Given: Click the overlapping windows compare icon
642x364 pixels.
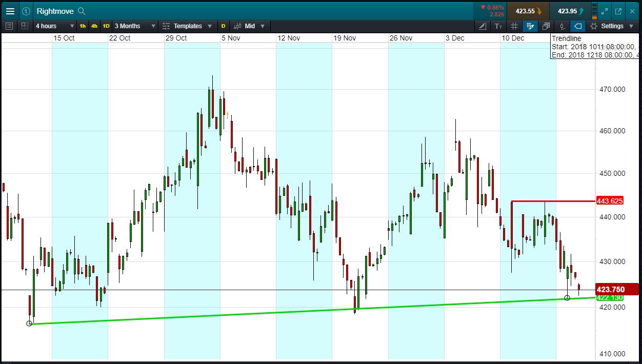Looking at the screenshot, I should tap(546, 26).
